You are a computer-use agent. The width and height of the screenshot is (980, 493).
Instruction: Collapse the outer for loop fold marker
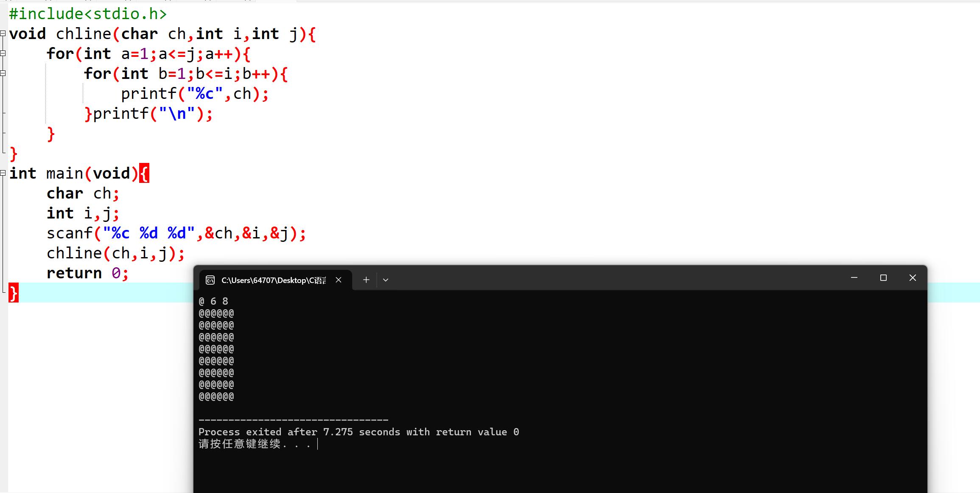pyautogui.click(x=3, y=53)
